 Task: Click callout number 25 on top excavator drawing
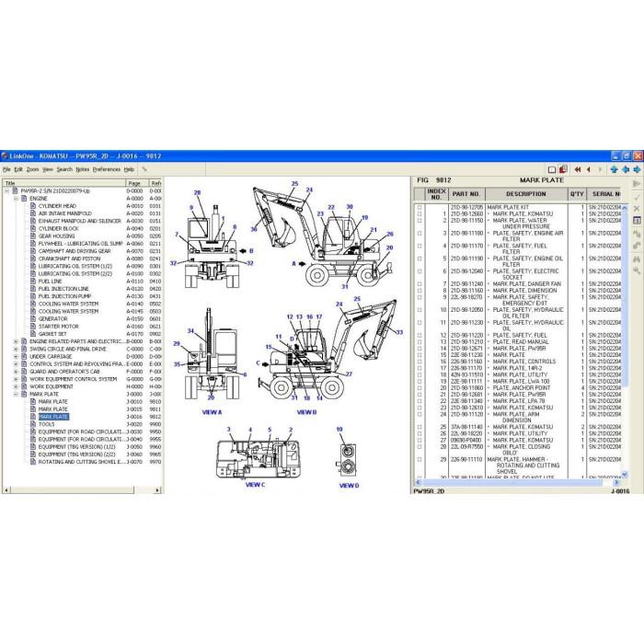[x=294, y=184]
